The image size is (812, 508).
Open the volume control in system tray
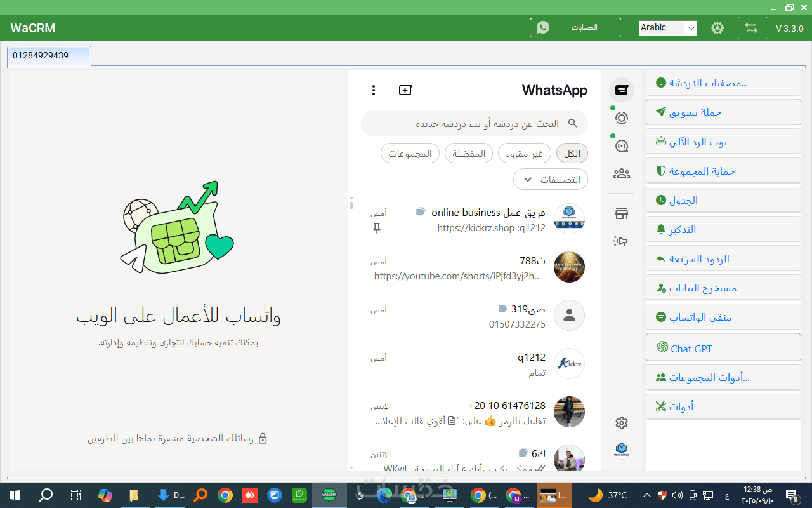[677, 495]
